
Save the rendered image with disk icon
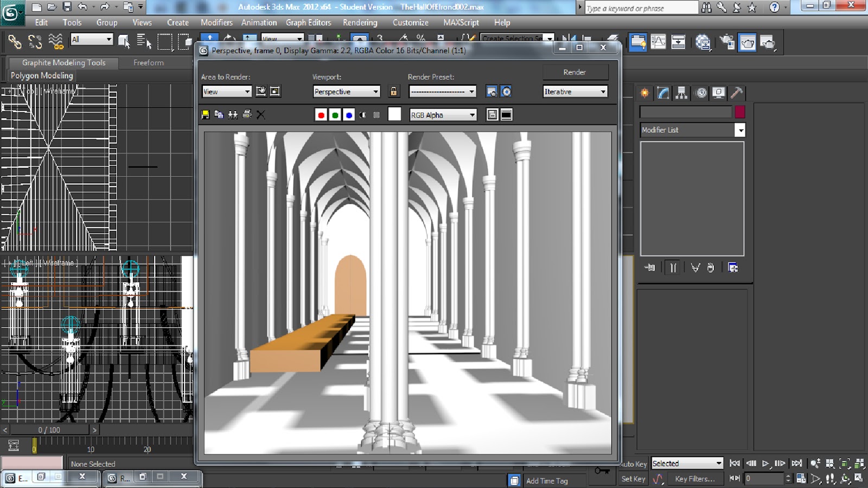point(205,114)
